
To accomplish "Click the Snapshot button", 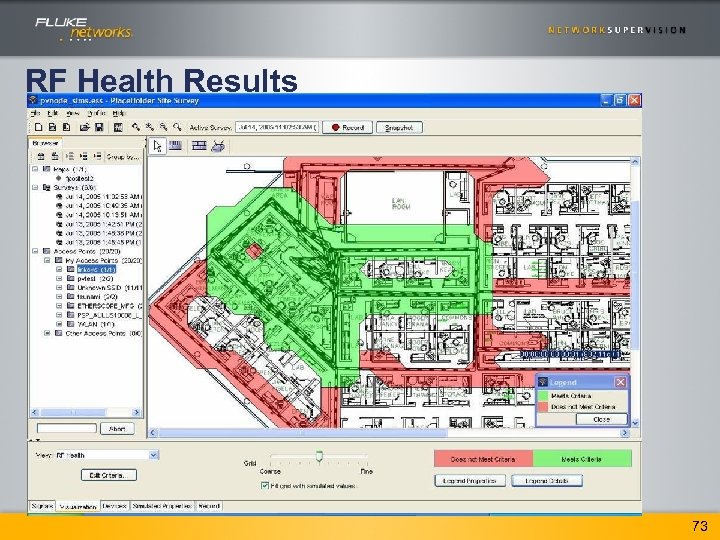I will coord(399,127).
